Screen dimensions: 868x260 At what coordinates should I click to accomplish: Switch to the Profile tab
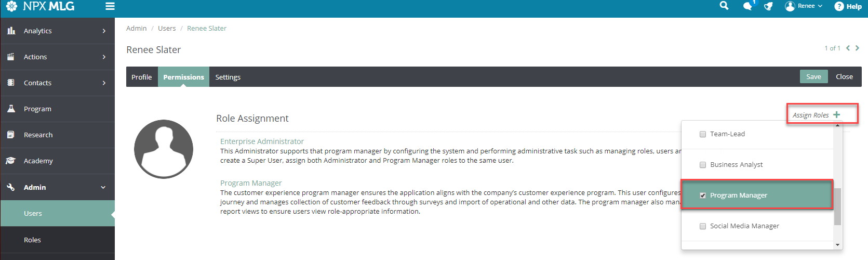(141, 77)
